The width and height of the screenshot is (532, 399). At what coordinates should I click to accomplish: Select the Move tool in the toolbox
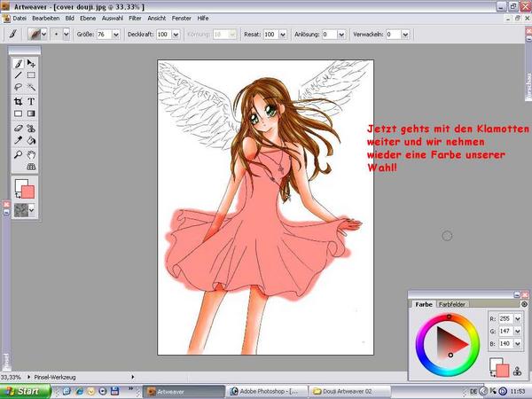tap(31, 64)
